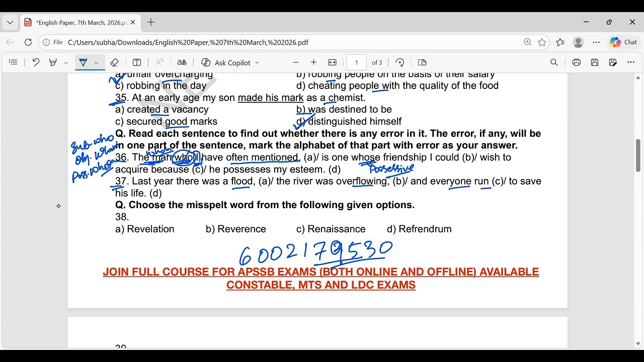Click the scrollbar up arrow
The image size is (644, 362).
638,78
